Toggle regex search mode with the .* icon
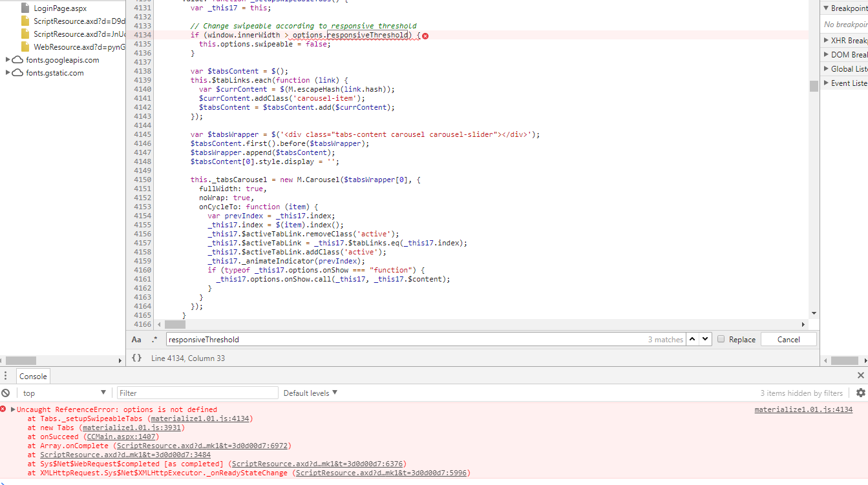The width and height of the screenshot is (868, 485). click(x=153, y=338)
